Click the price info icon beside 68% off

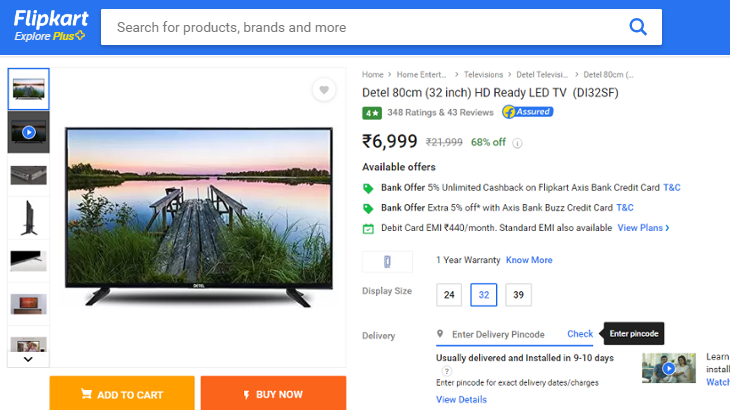point(517,143)
